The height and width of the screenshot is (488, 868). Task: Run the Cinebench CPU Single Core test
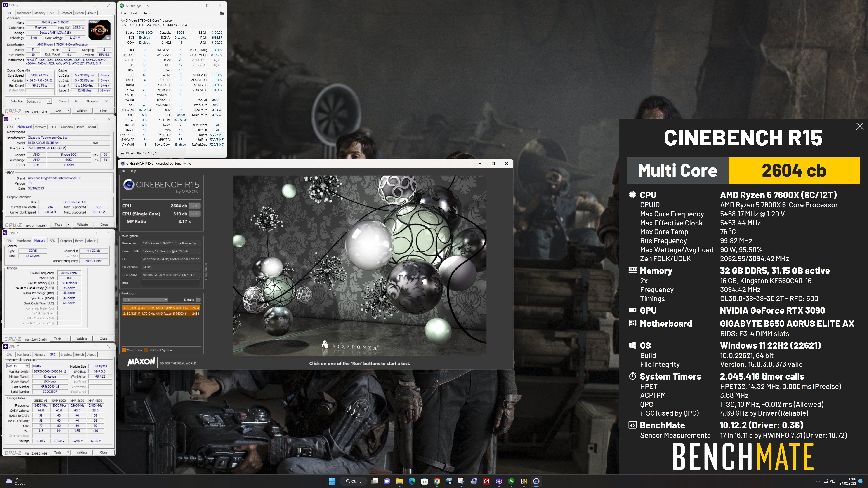[x=194, y=214]
